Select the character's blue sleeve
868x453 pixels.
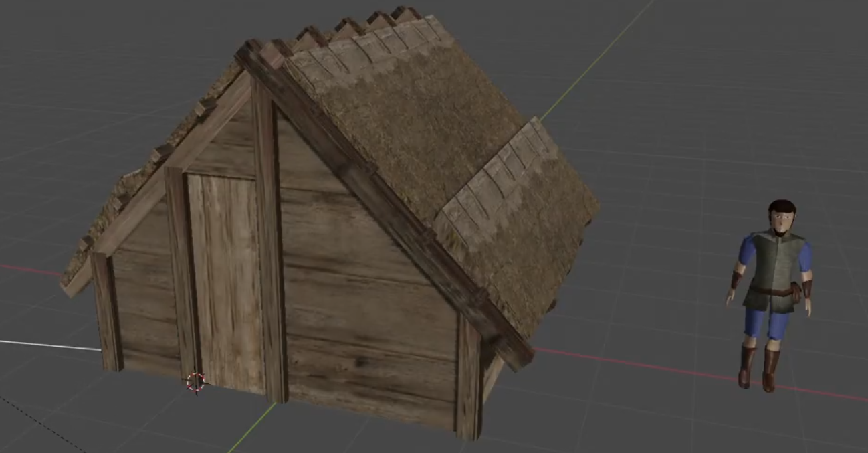747,252
